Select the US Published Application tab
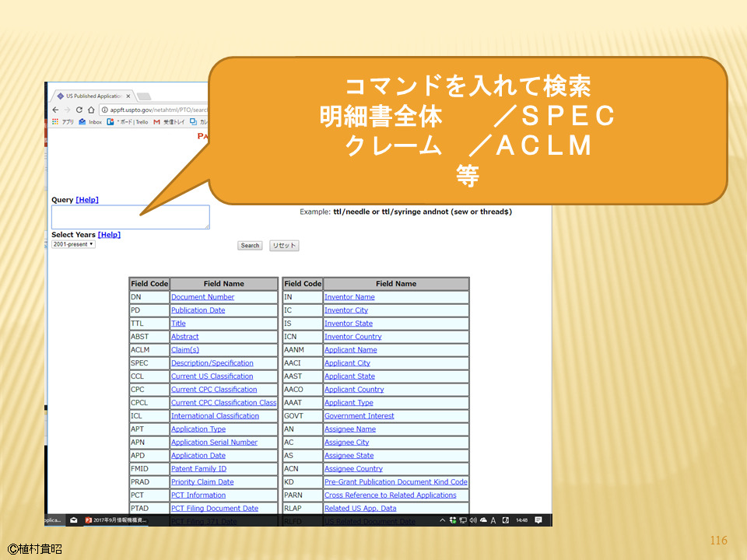This screenshot has height=560, width=747. pyautogui.click(x=93, y=96)
